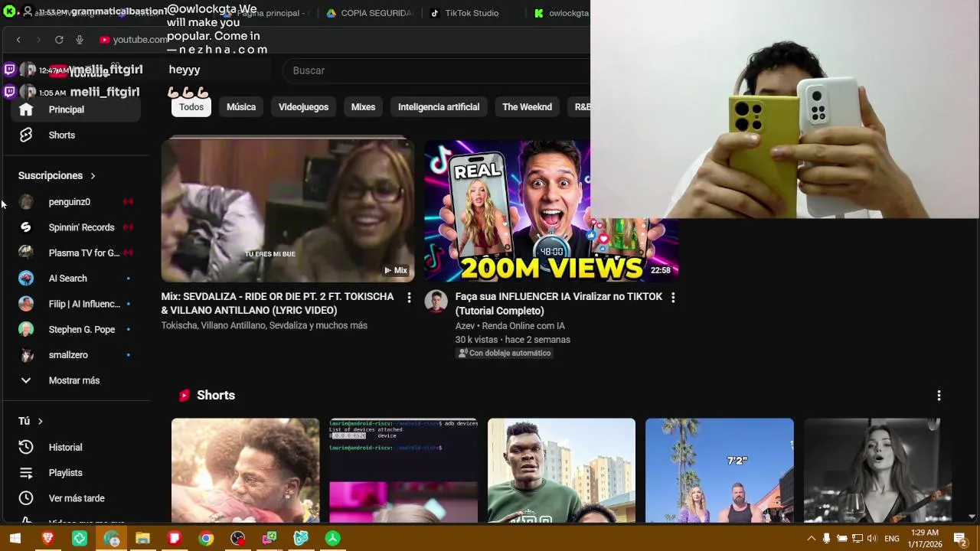The image size is (980, 551).
Task: Open Principal in the sidebar
Action: (77, 109)
